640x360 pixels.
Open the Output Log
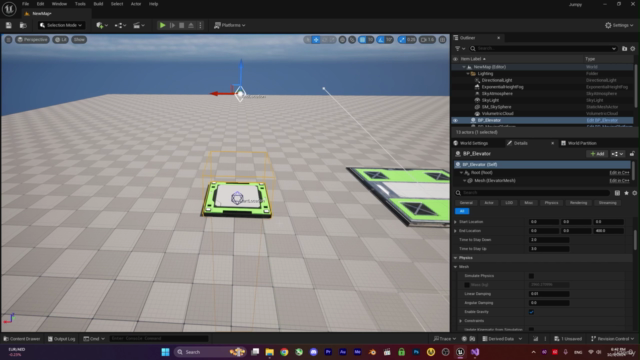coord(61,339)
